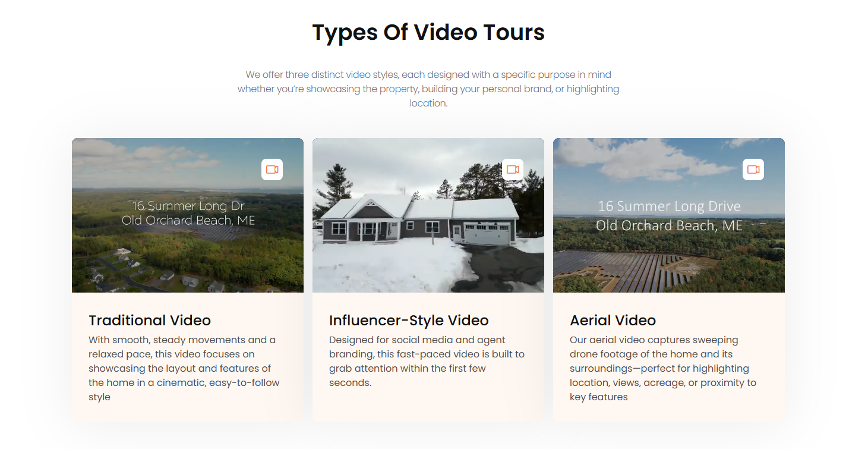Click the video camera icon on Aerial Video card

click(753, 169)
